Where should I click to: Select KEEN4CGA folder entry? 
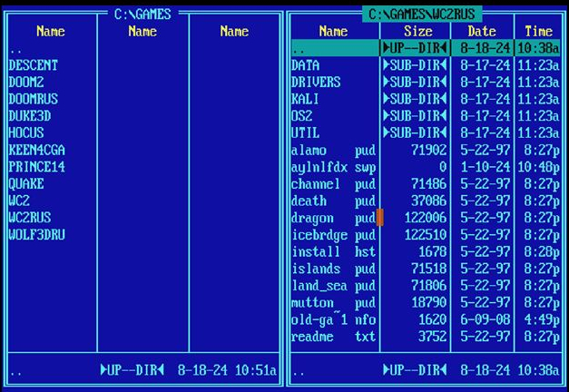(36, 150)
